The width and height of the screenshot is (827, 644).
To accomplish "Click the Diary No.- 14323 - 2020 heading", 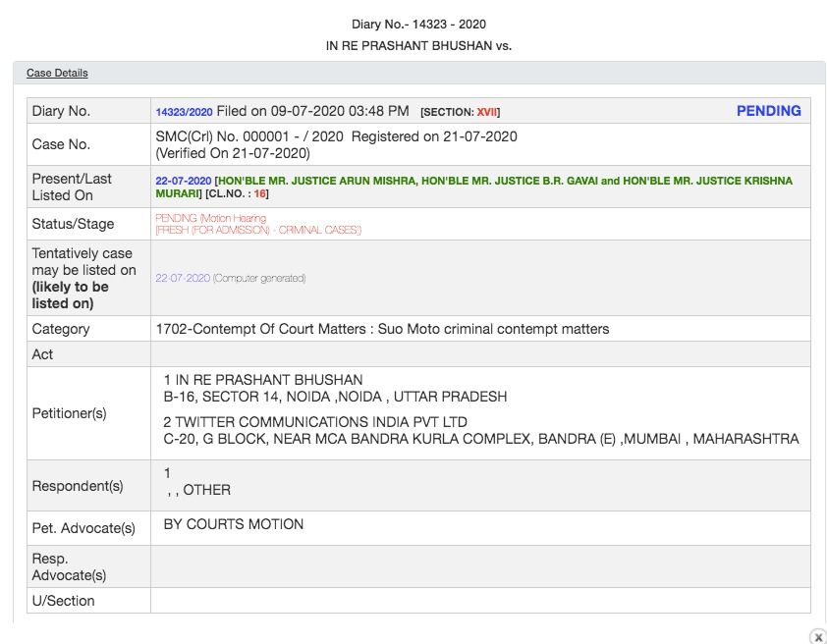I will point(418,24).
